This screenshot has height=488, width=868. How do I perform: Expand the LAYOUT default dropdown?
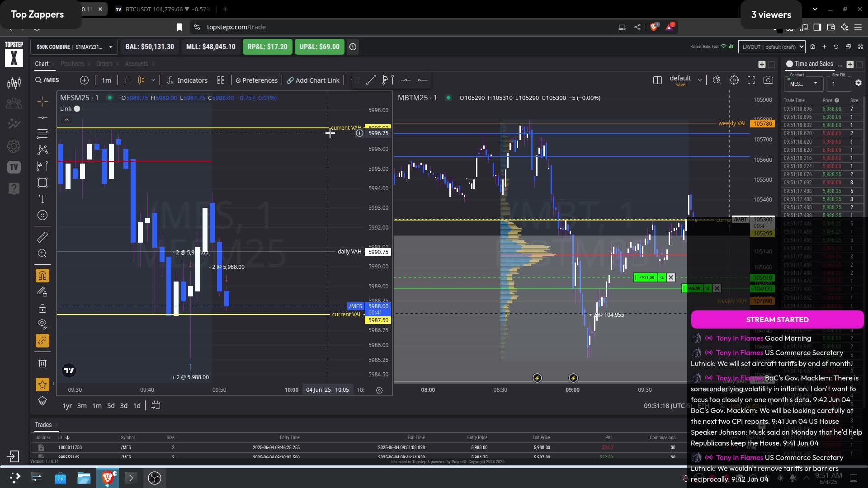pos(772,47)
